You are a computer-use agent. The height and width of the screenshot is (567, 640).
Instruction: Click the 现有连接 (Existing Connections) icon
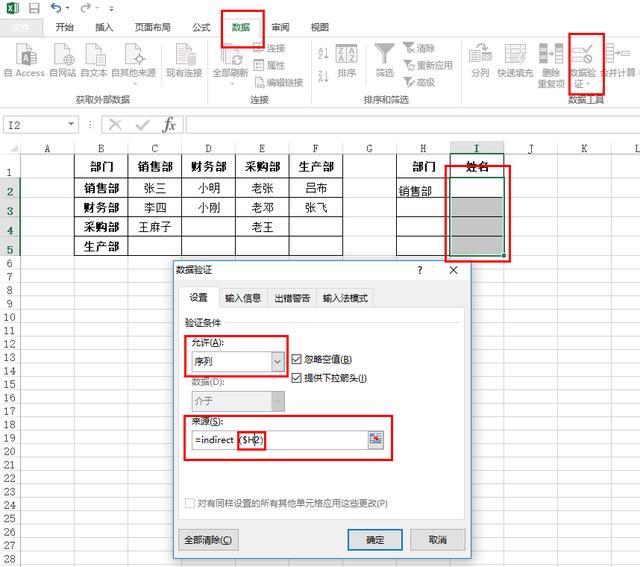183,55
